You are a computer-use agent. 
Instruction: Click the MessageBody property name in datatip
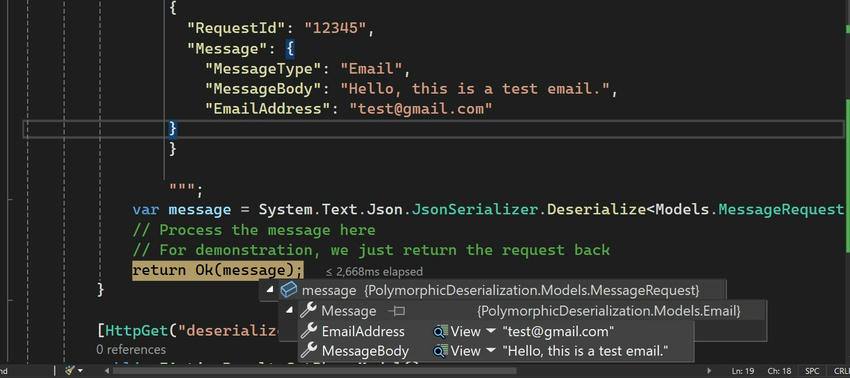click(365, 351)
